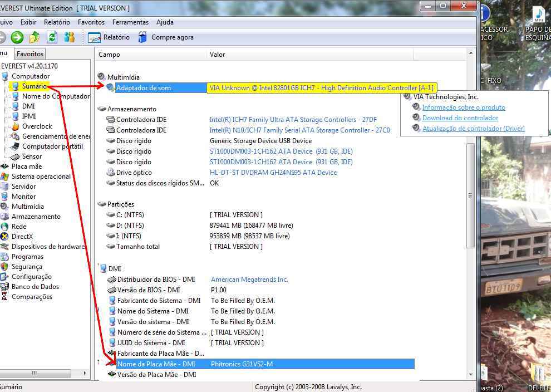Click the Servidor icon
The height and width of the screenshot is (392, 551).
(x=4, y=187)
